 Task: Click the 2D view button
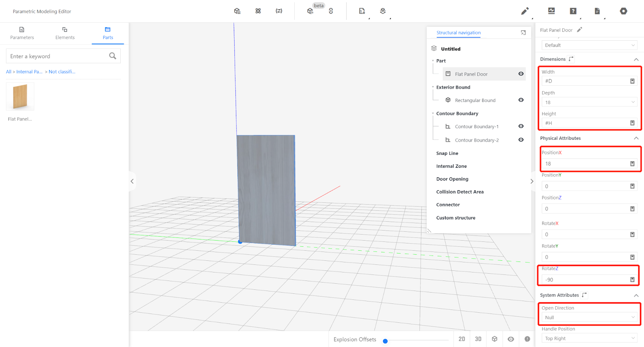(x=462, y=339)
